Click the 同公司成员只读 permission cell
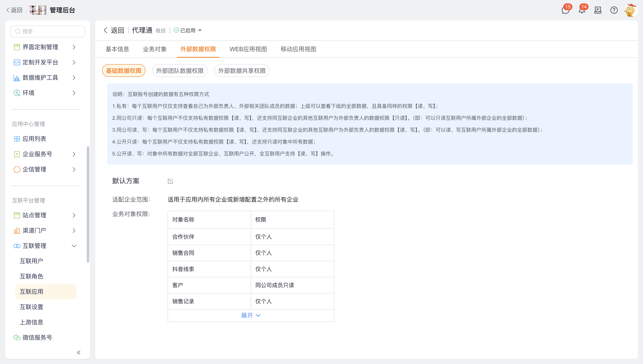Viewport: 643px width, 364px height. click(292, 285)
